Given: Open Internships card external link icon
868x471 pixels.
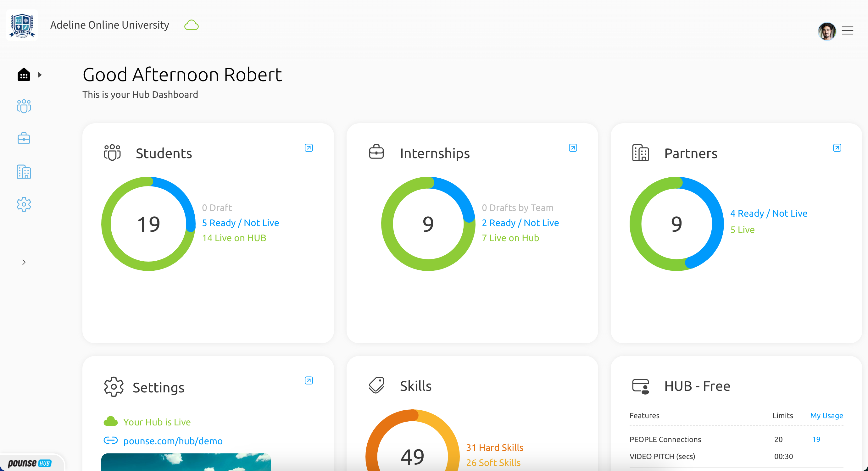Looking at the screenshot, I should [573, 148].
